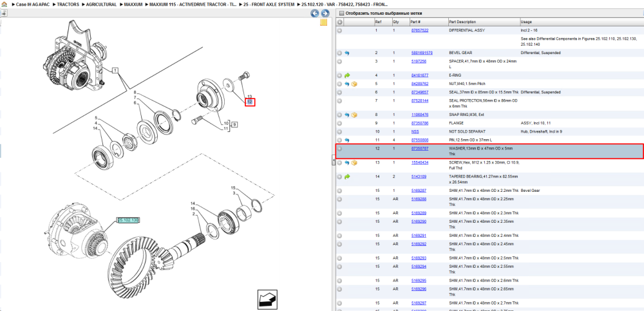
Task: Go to the Home icon in the breadcrumb
Action: click(x=3, y=4)
